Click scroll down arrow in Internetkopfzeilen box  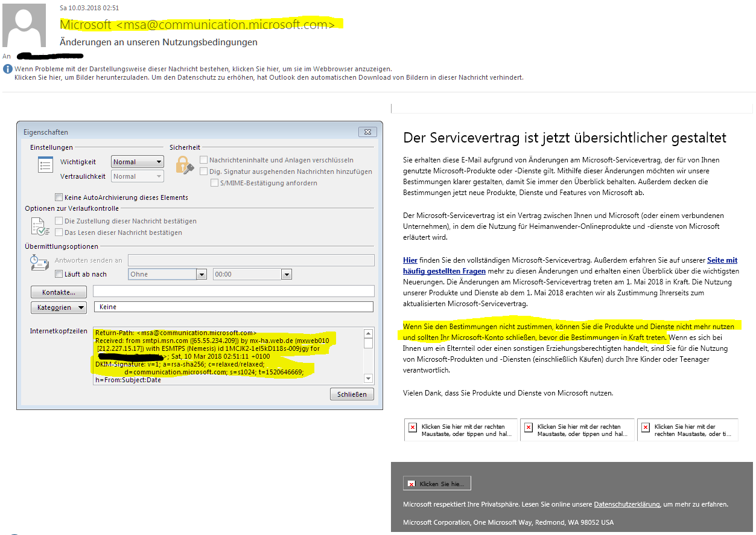[368, 379]
